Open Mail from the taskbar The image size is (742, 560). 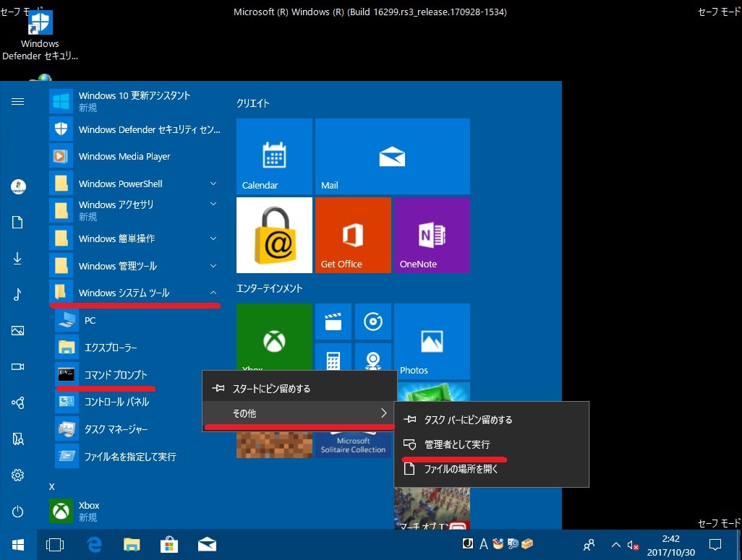point(207,545)
